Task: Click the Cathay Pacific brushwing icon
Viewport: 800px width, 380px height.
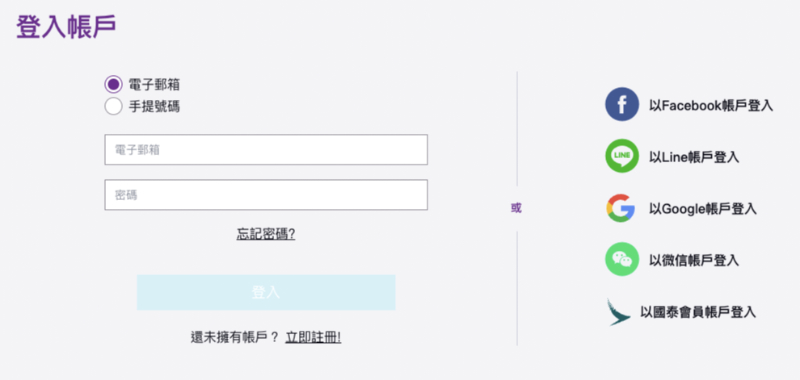Action: coord(618,312)
